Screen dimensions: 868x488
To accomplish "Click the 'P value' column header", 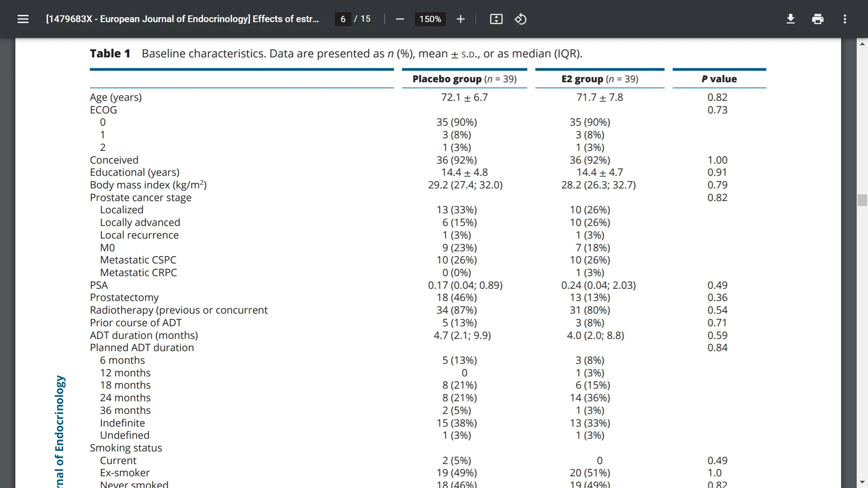I will [x=719, y=79].
